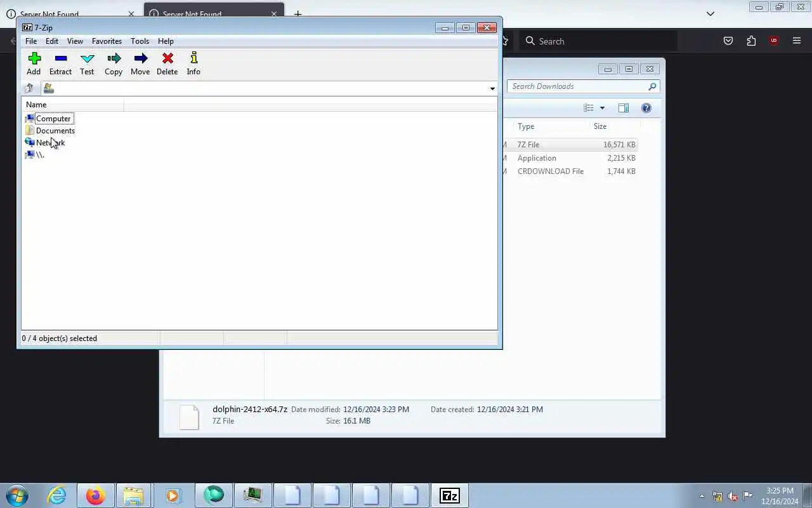Open the Windows Start button
This screenshot has width=812, height=508.
pyautogui.click(x=17, y=495)
